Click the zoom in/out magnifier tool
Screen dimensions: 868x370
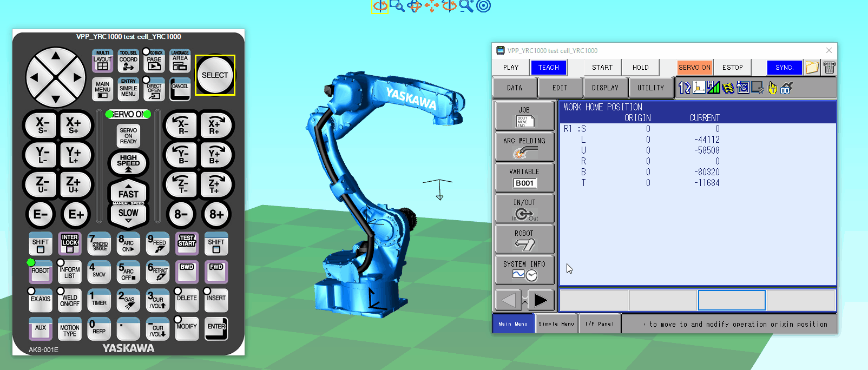(466, 6)
